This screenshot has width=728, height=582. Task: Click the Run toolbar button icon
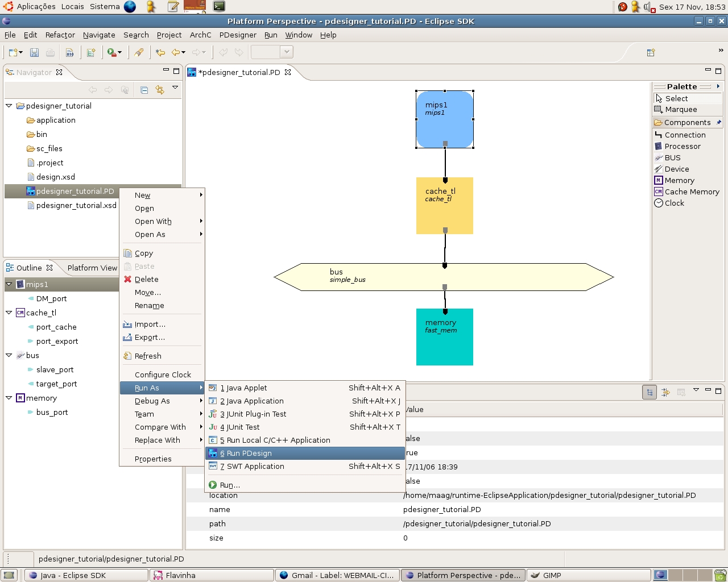(111, 52)
